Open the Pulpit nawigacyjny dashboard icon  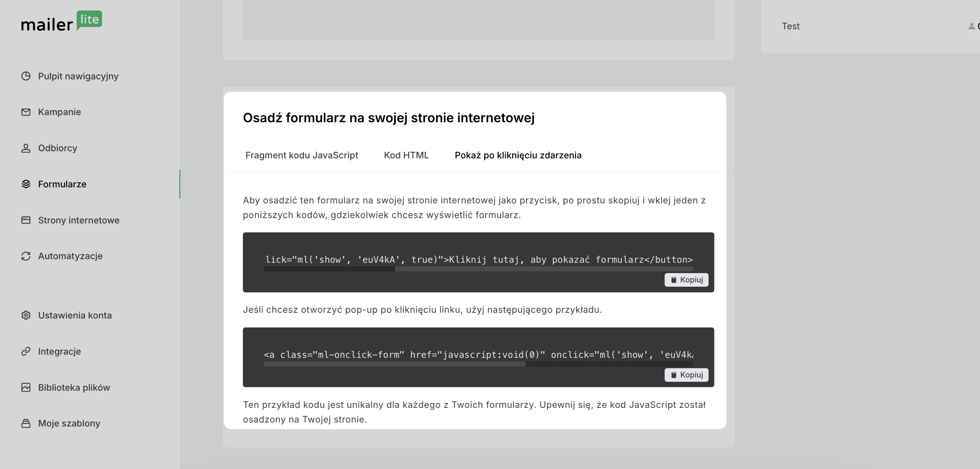[26, 76]
